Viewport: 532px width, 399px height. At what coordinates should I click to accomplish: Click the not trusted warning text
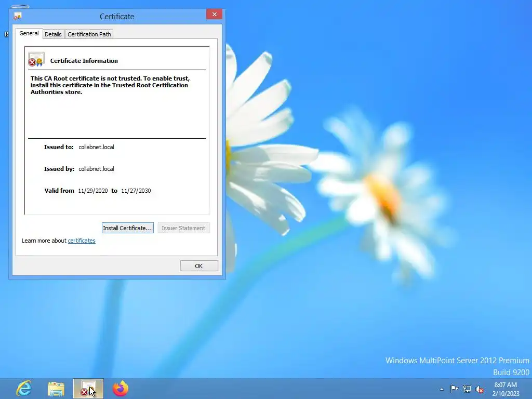(x=110, y=85)
